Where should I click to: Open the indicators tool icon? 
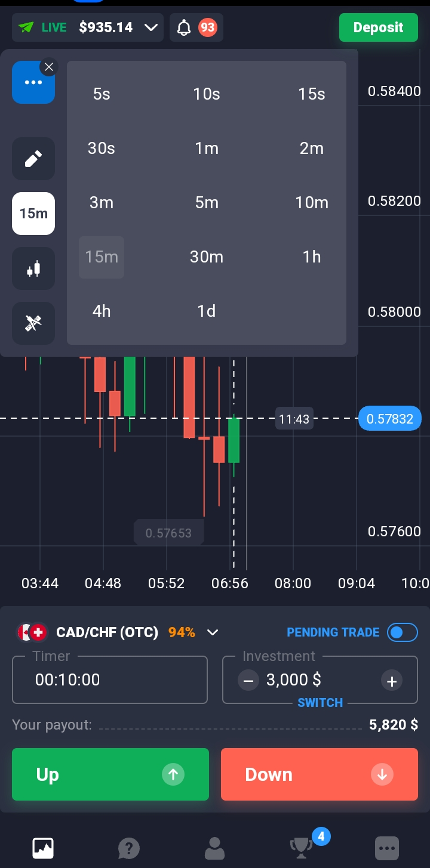point(33,323)
